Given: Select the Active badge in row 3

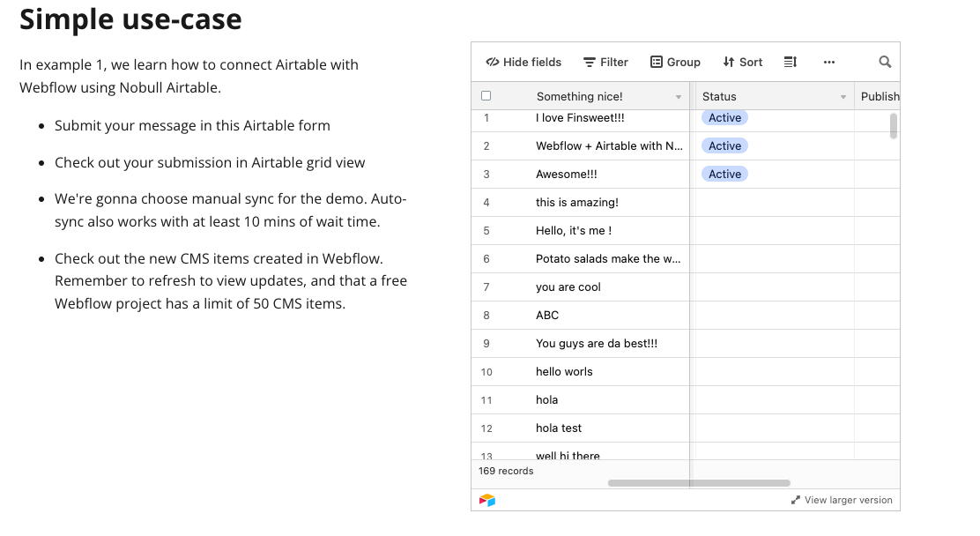Looking at the screenshot, I should [x=724, y=174].
